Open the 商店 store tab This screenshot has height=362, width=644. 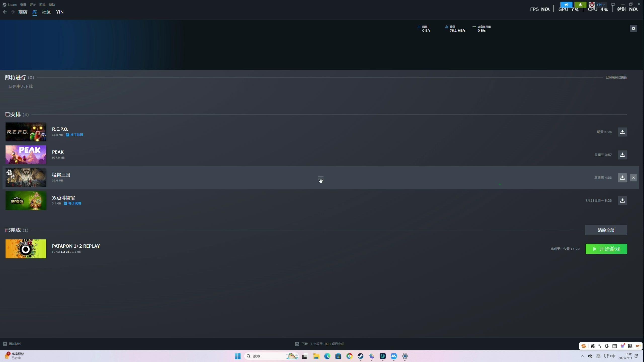pyautogui.click(x=23, y=12)
